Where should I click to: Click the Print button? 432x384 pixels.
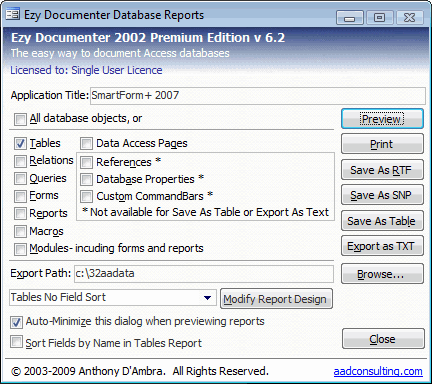382,144
